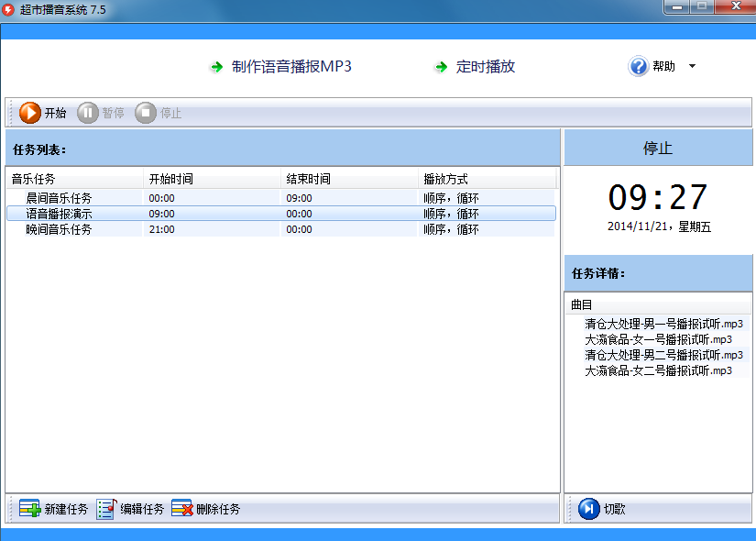Click the grey Stop (停止) toolbar icon
756x541 pixels.
click(x=146, y=113)
